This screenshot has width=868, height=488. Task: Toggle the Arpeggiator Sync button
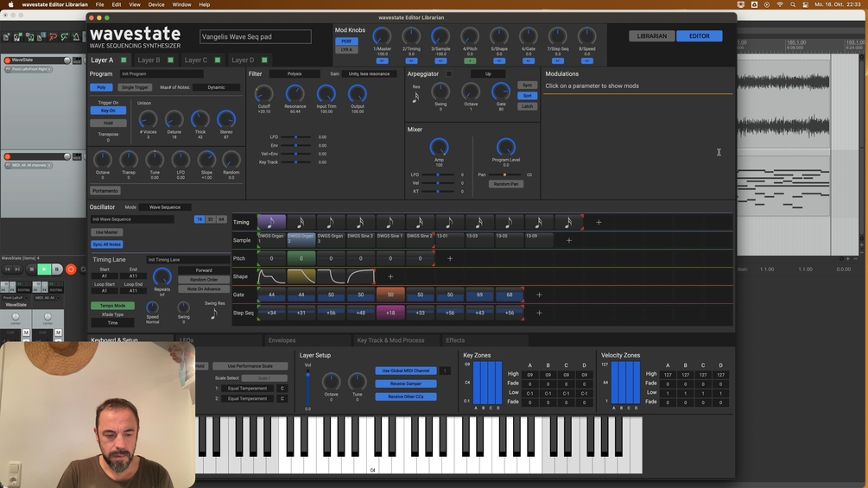pyautogui.click(x=527, y=86)
